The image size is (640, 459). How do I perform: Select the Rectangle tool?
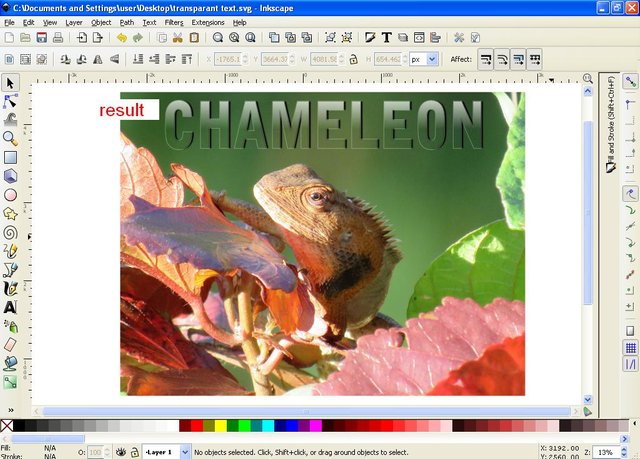[10, 157]
